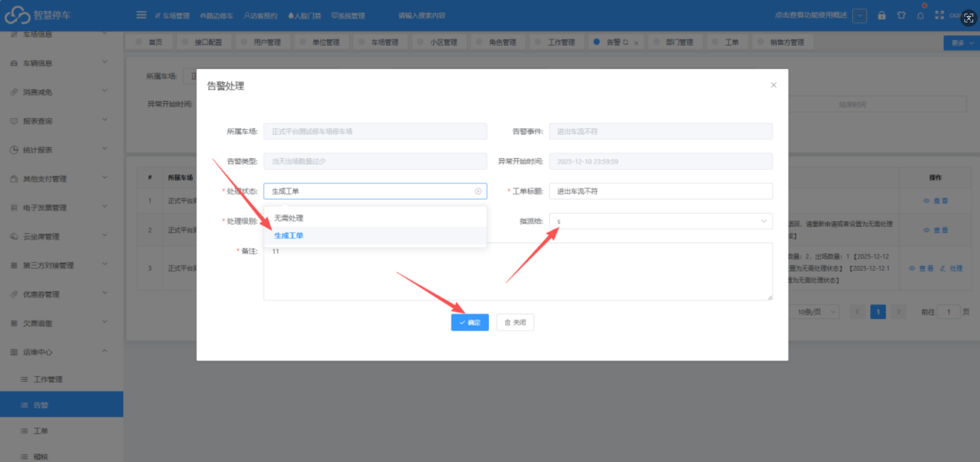Switch to the 部门管理 tab

(x=674, y=42)
